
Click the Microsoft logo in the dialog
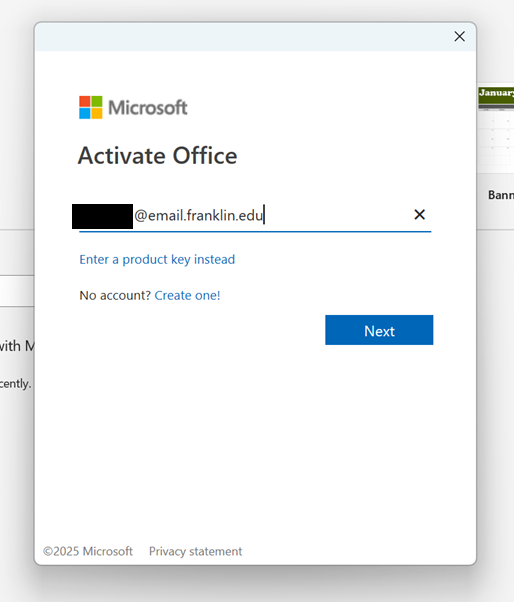133,108
